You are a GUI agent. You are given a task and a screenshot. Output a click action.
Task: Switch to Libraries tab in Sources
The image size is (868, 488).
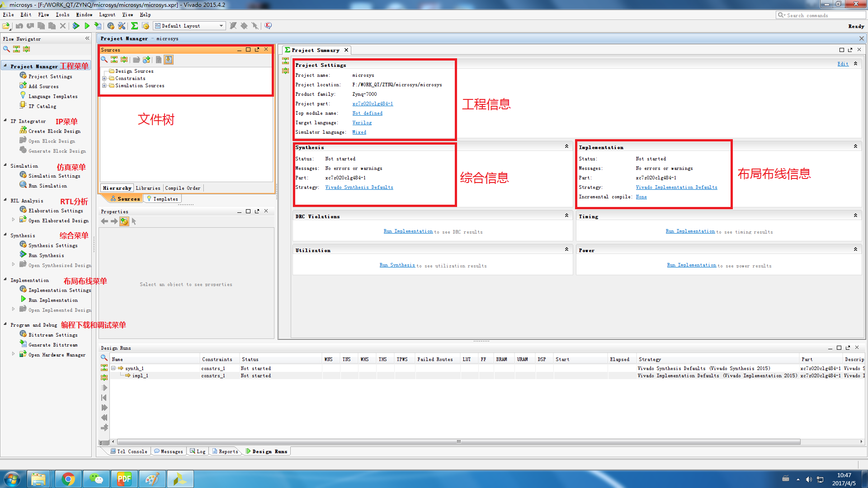[148, 188]
